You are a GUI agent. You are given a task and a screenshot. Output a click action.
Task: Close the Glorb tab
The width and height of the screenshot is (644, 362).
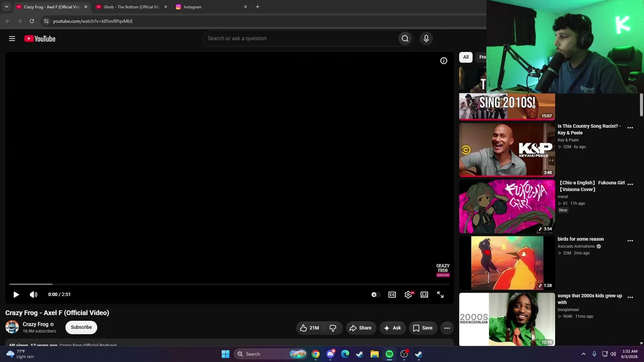pyautogui.click(x=166, y=7)
